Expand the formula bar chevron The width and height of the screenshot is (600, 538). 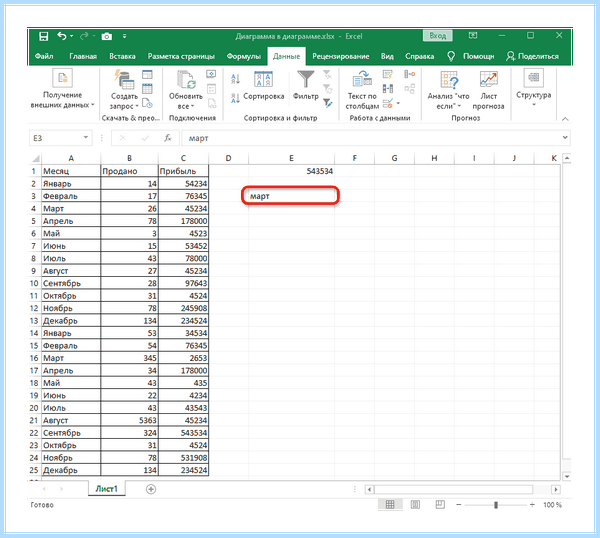tap(565, 138)
